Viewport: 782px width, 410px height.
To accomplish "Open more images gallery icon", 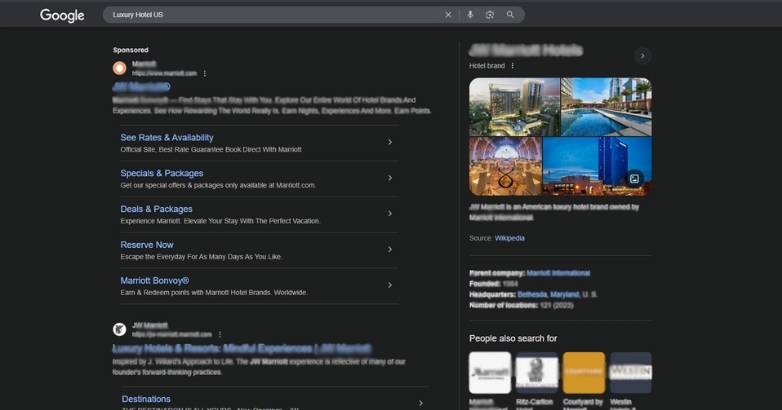I will click(x=634, y=179).
